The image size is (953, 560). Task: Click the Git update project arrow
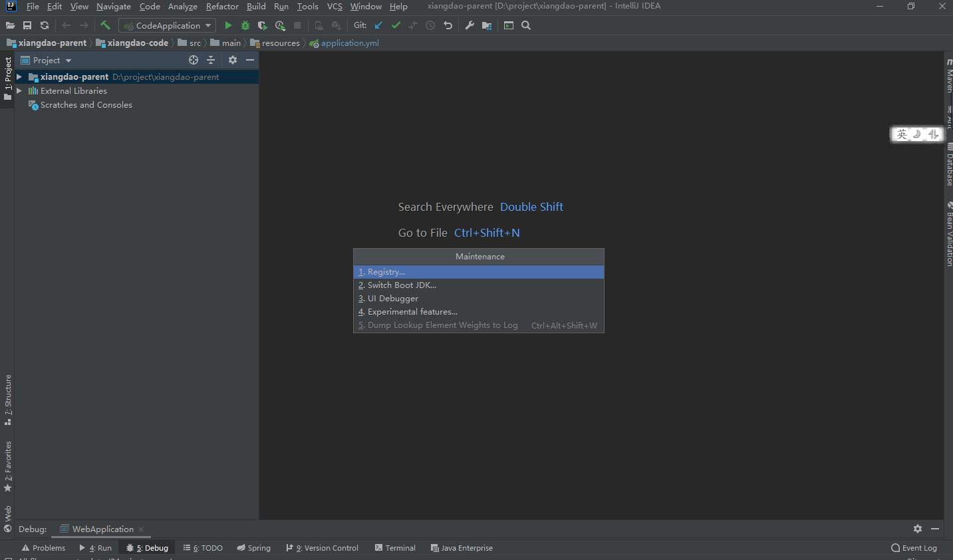[378, 25]
